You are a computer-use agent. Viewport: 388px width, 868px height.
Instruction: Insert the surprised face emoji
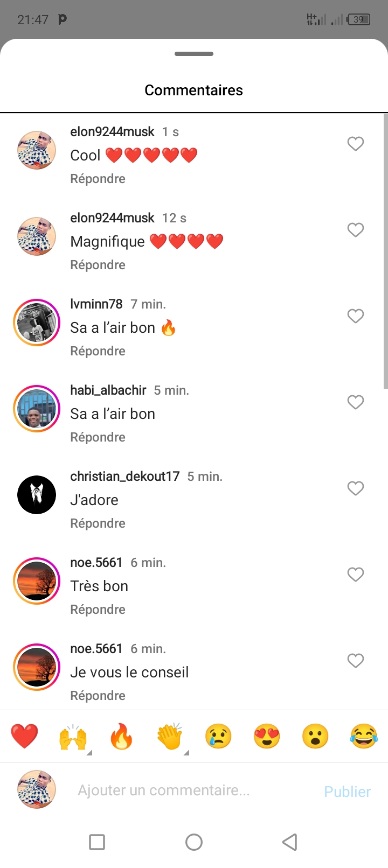click(315, 736)
